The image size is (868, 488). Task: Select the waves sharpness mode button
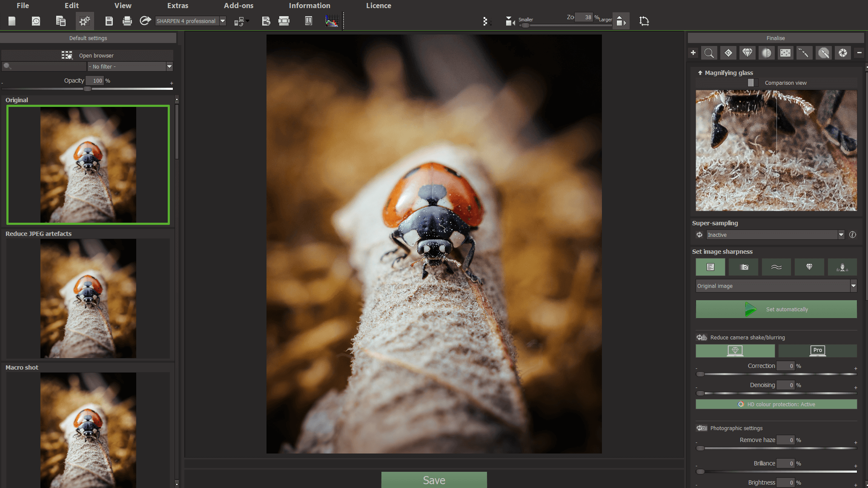pos(776,267)
